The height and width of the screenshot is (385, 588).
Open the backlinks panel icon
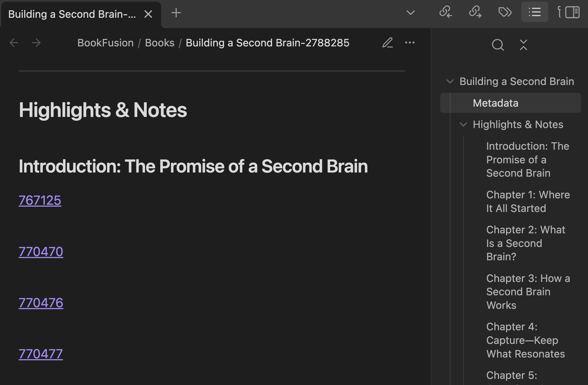pyautogui.click(x=445, y=12)
